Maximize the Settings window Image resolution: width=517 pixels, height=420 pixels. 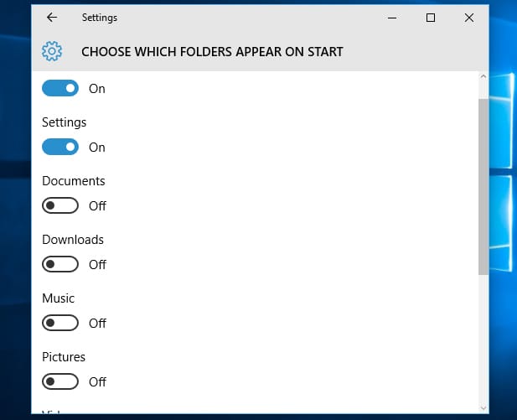coord(431,18)
